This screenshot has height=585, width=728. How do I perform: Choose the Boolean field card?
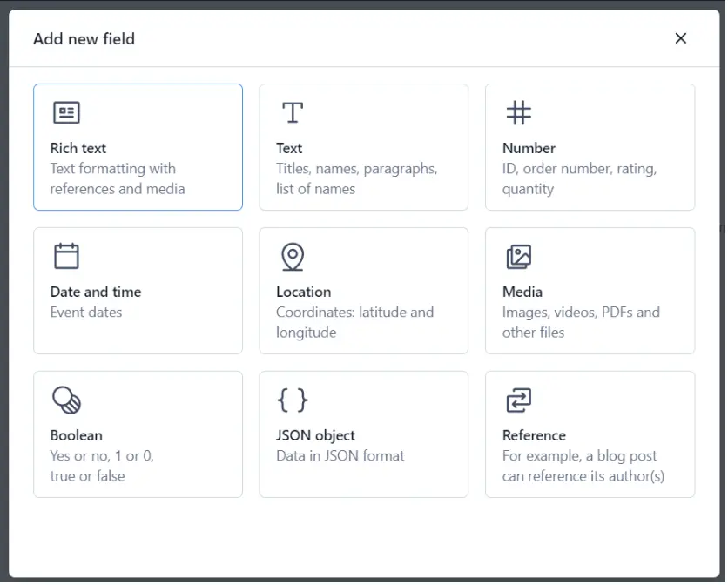click(138, 434)
